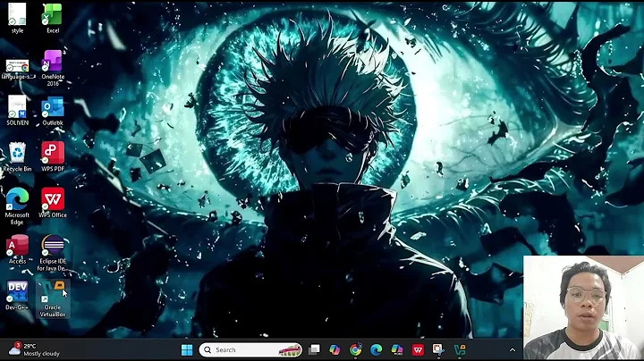The image size is (644, 361).
Task: Launch WPS PDF shortcut
Action: [53, 156]
